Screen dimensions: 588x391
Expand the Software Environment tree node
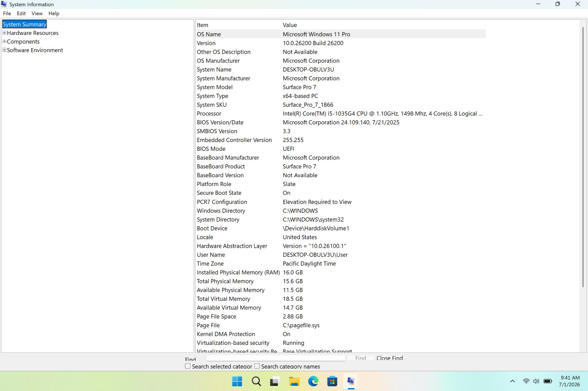tap(4, 50)
